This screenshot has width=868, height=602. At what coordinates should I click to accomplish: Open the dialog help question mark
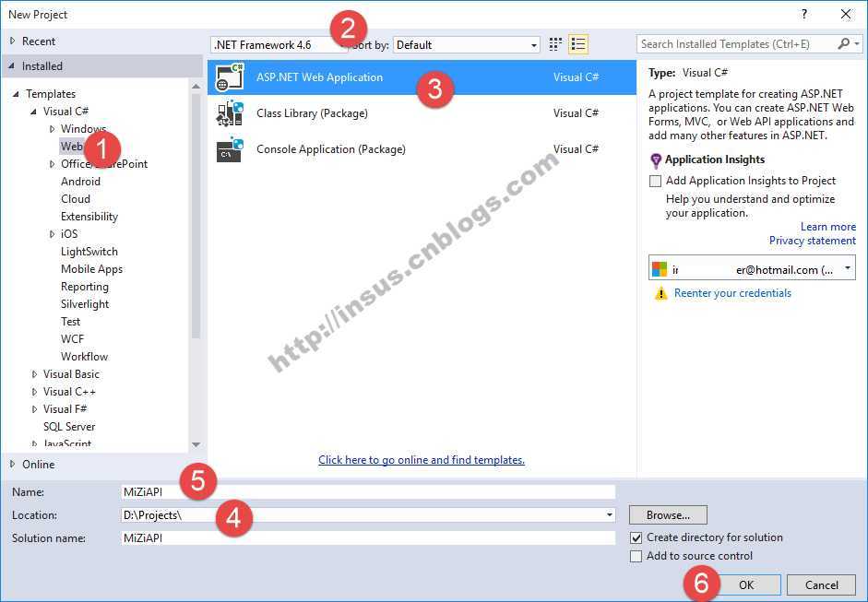pyautogui.click(x=804, y=15)
